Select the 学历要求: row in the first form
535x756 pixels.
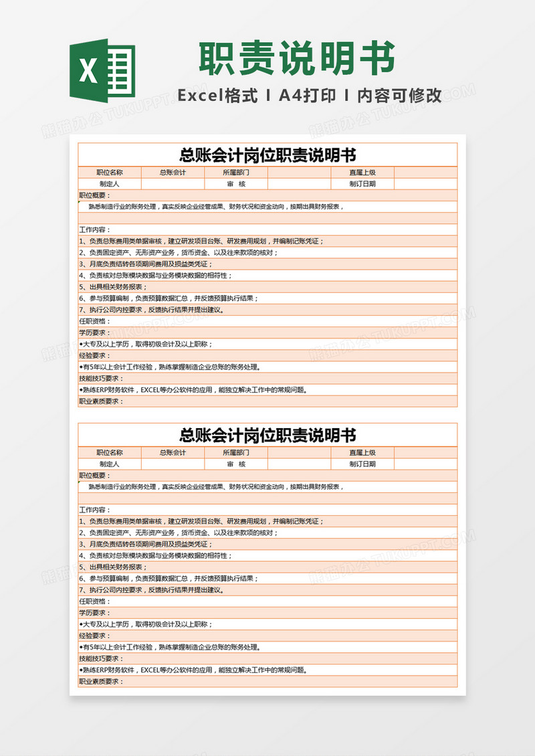pos(267,333)
